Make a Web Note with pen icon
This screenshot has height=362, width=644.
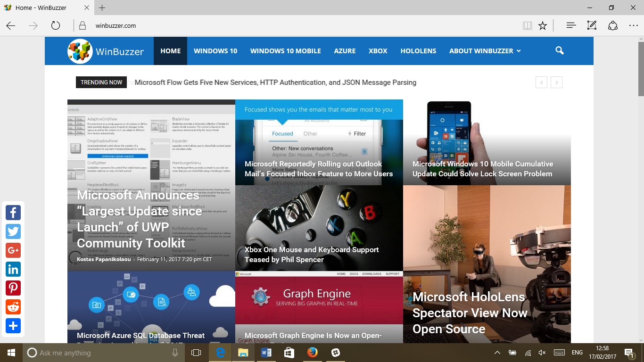point(592,25)
